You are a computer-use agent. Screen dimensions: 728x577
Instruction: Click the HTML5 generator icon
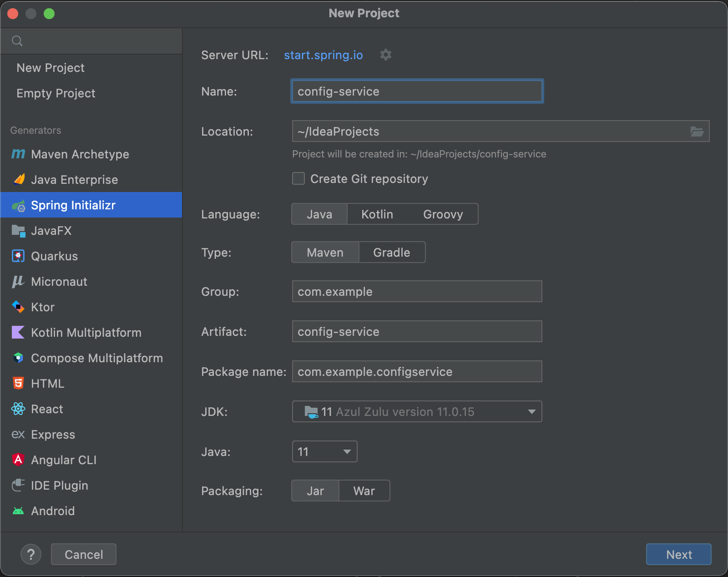click(x=18, y=384)
